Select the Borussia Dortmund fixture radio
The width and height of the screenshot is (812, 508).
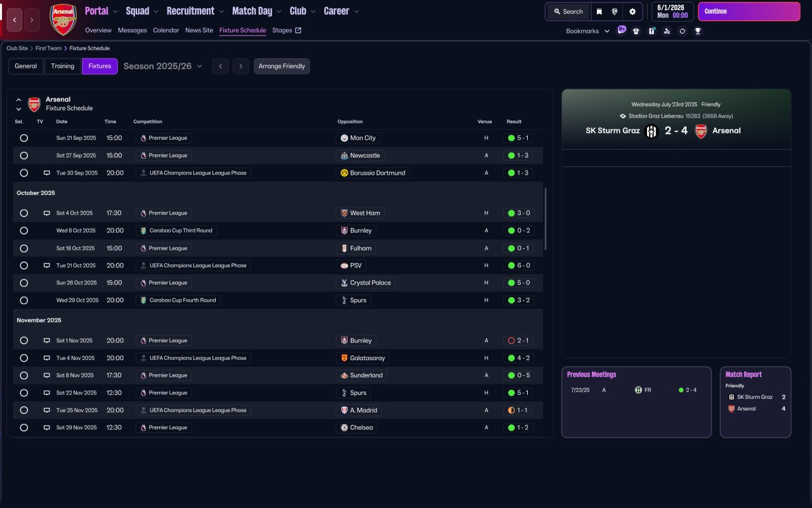tap(24, 173)
